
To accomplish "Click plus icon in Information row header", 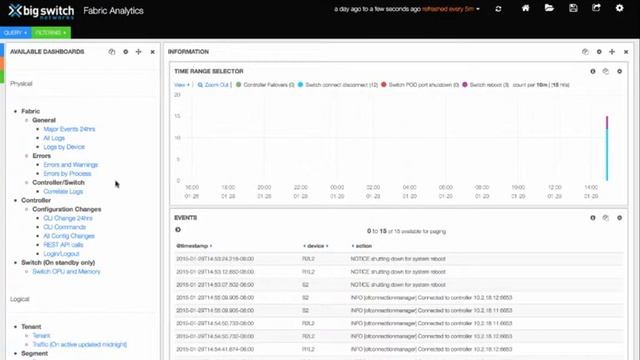I will click(612, 52).
